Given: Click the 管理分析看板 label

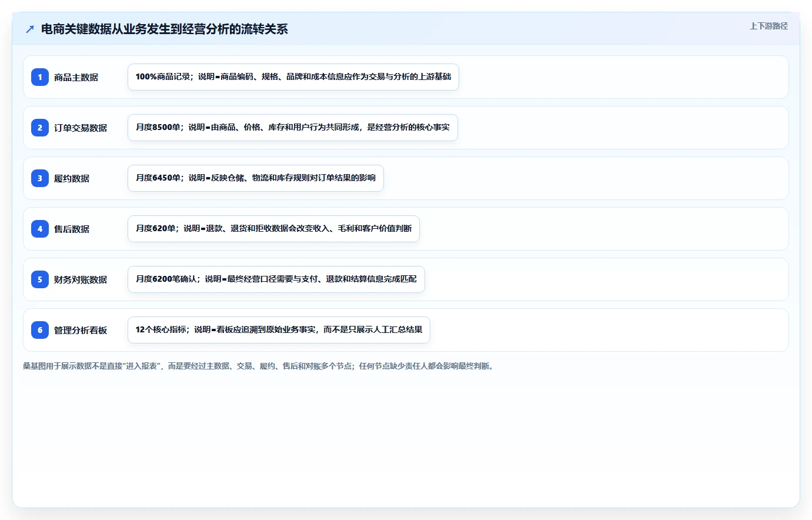Looking at the screenshot, I should coord(81,330).
